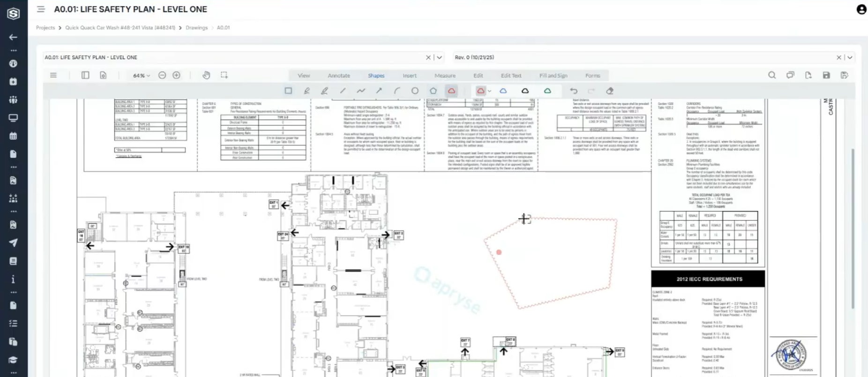The image size is (868, 377).
Task: Select the Pan hand tool
Action: (x=206, y=75)
